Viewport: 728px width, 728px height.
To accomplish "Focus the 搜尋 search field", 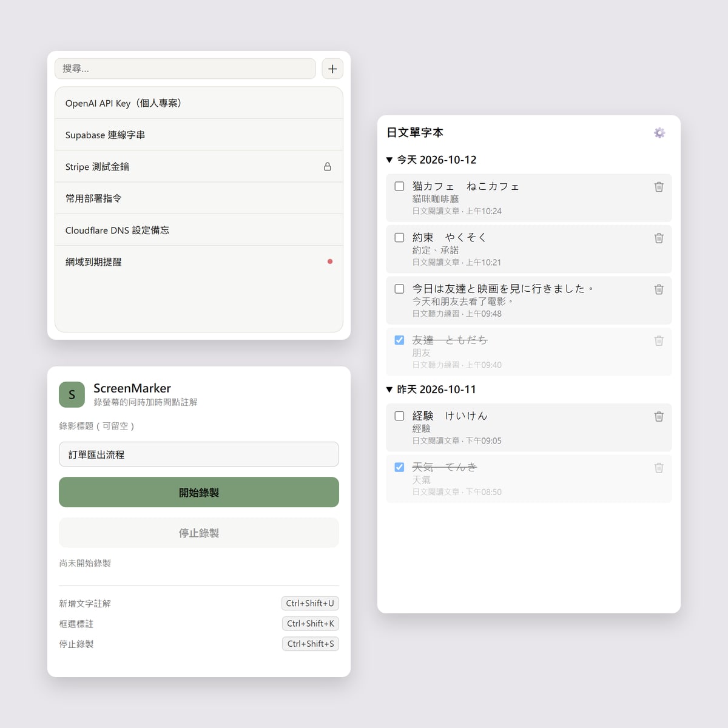I will pyautogui.click(x=185, y=69).
